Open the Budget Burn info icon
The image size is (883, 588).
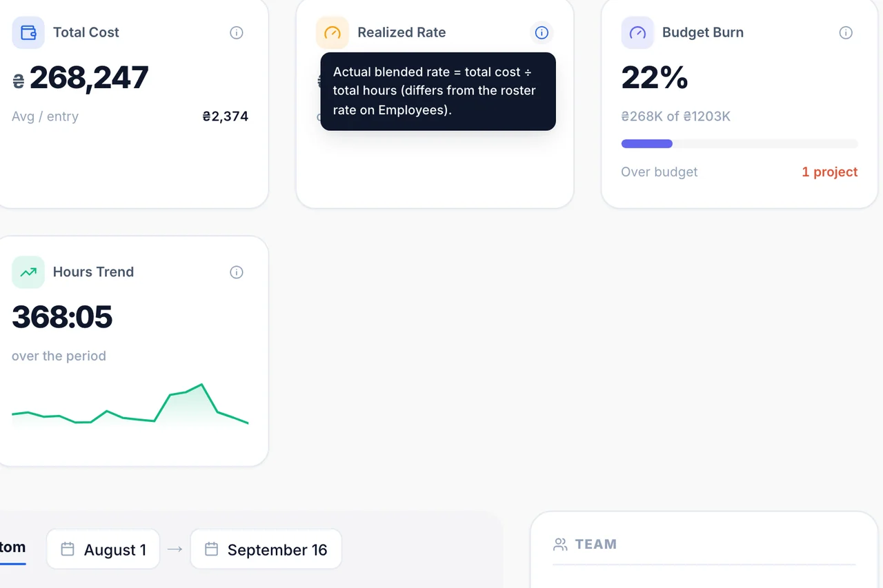pos(846,32)
